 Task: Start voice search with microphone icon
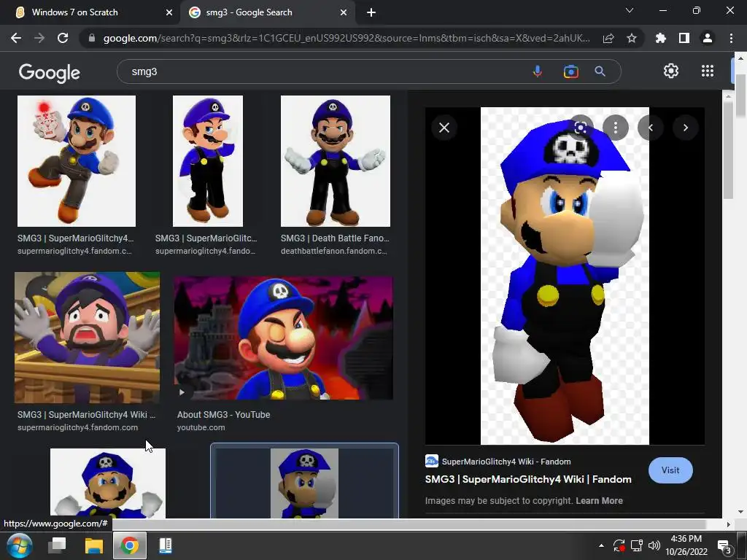click(538, 71)
